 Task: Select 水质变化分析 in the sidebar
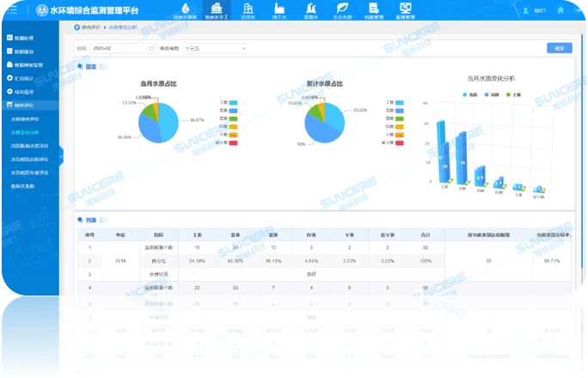25,132
